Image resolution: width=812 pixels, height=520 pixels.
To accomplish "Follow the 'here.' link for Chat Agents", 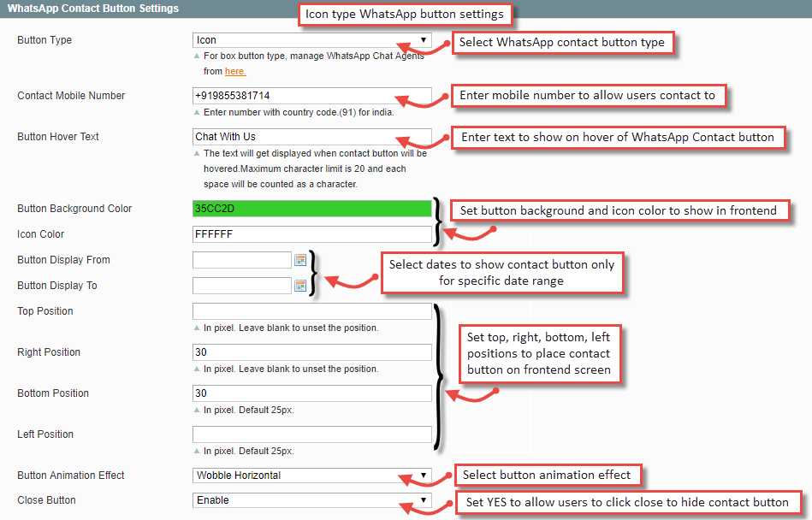I will click(x=235, y=71).
